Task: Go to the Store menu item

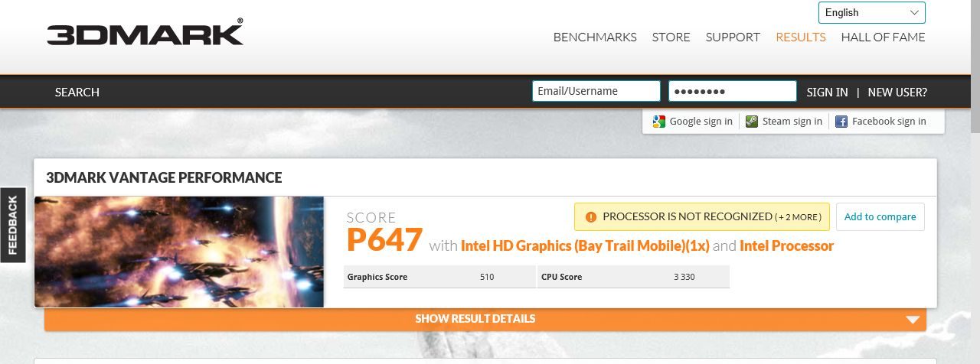Action: [x=671, y=37]
